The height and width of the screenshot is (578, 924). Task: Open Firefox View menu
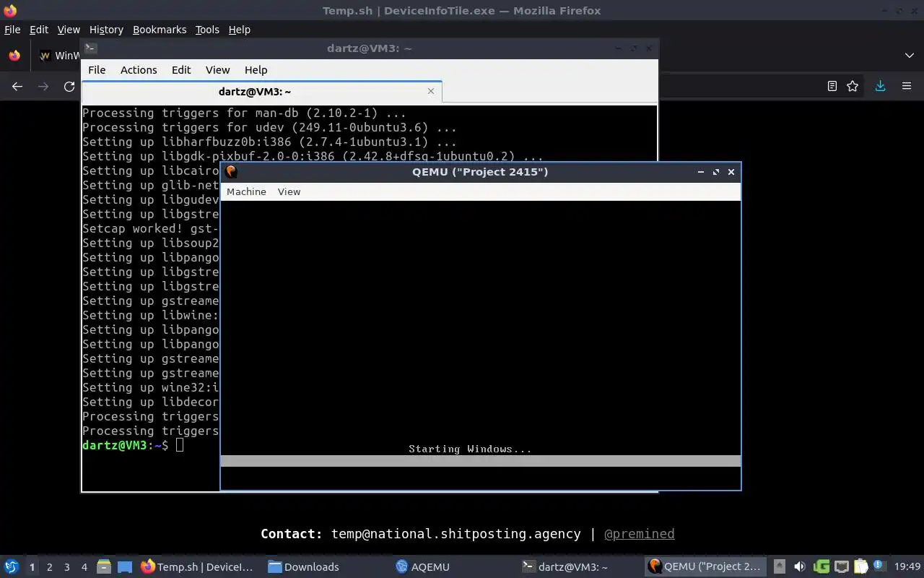69,30
